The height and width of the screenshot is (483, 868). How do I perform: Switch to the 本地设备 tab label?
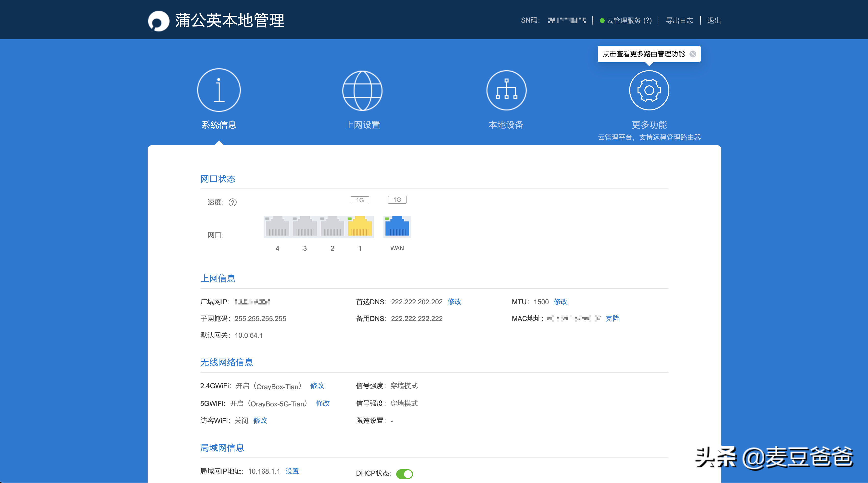tap(506, 125)
